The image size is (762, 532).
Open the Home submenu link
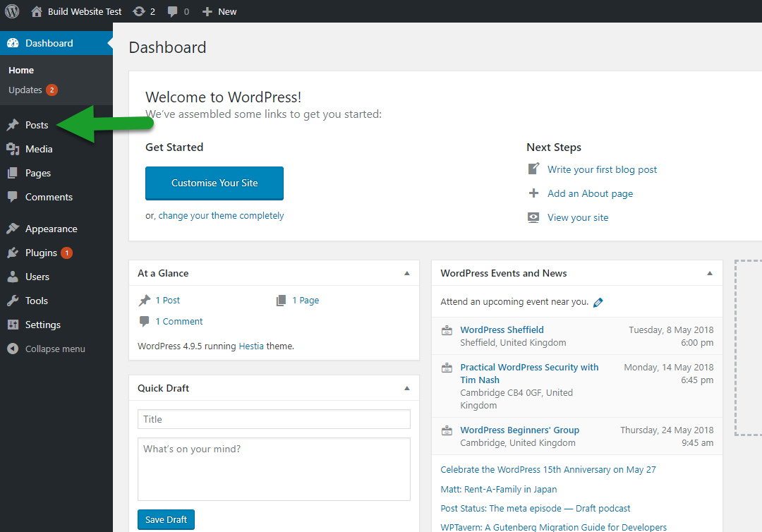pos(21,70)
